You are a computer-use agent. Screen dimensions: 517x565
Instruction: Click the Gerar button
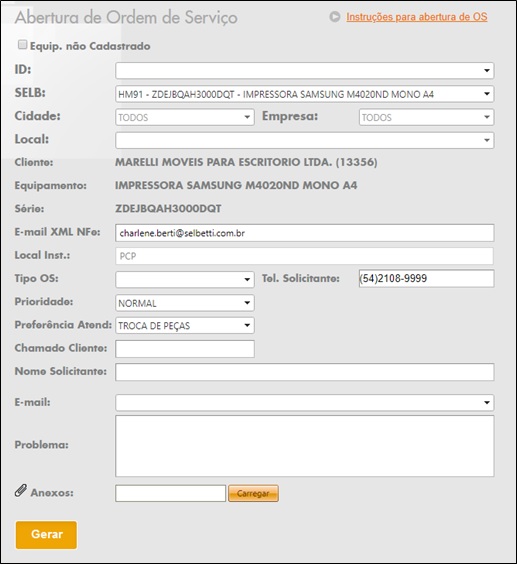pos(46,535)
